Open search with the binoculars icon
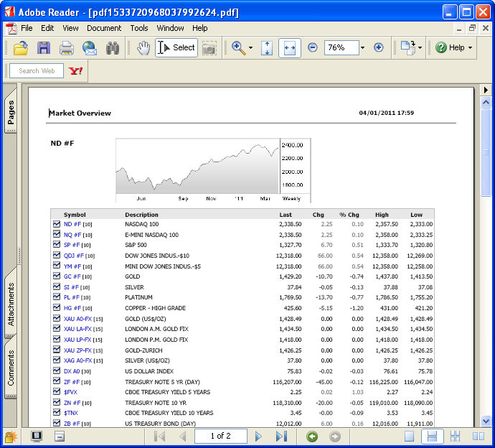 [x=113, y=48]
